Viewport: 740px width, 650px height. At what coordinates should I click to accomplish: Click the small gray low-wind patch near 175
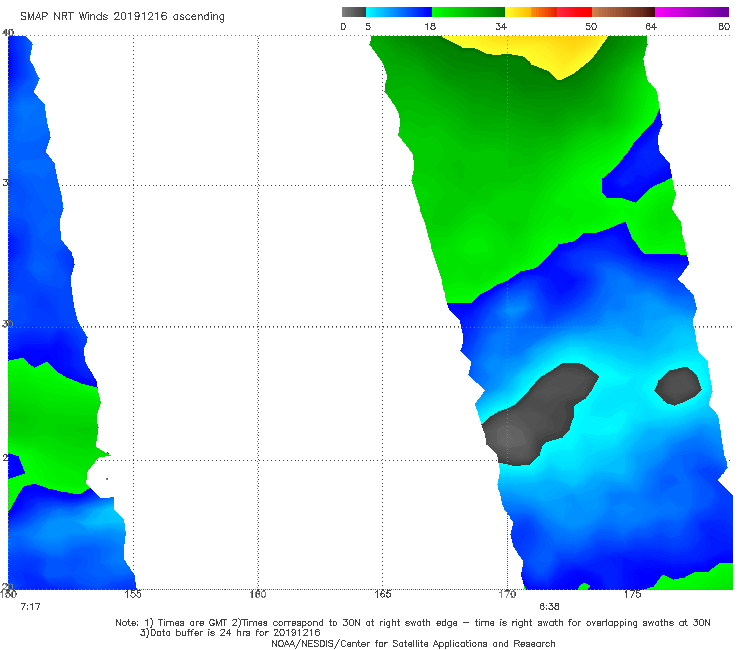pyautogui.click(x=678, y=386)
